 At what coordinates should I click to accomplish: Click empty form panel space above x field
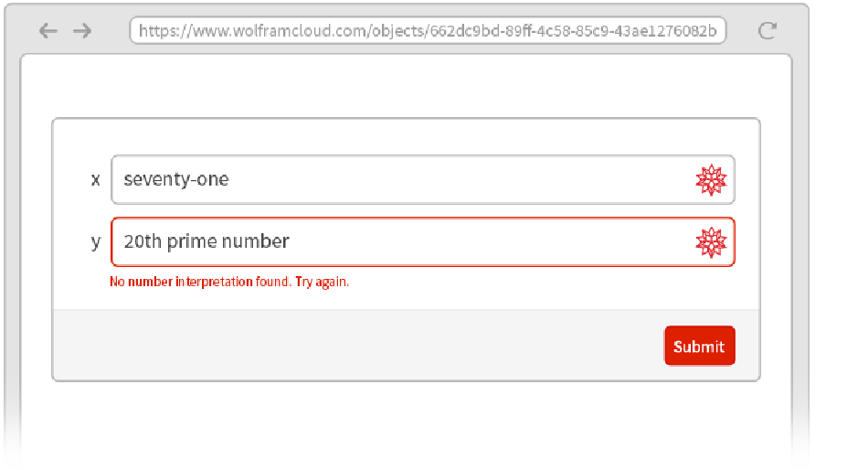[x=406, y=136]
